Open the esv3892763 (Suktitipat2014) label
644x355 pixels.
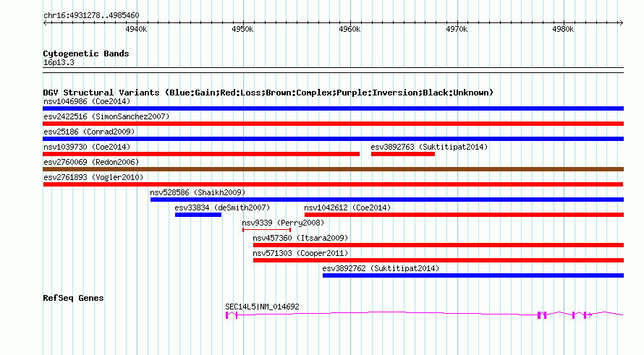coord(429,147)
